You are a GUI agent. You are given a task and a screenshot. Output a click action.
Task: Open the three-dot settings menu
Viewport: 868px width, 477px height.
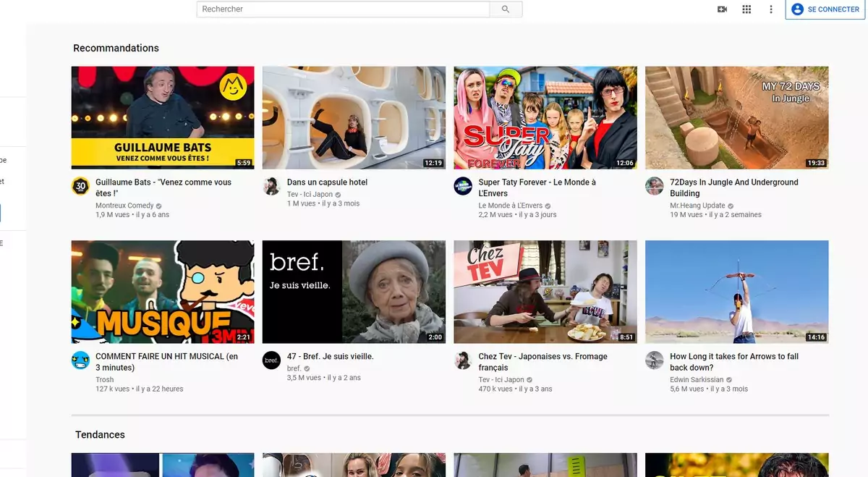tap(771, 9)
